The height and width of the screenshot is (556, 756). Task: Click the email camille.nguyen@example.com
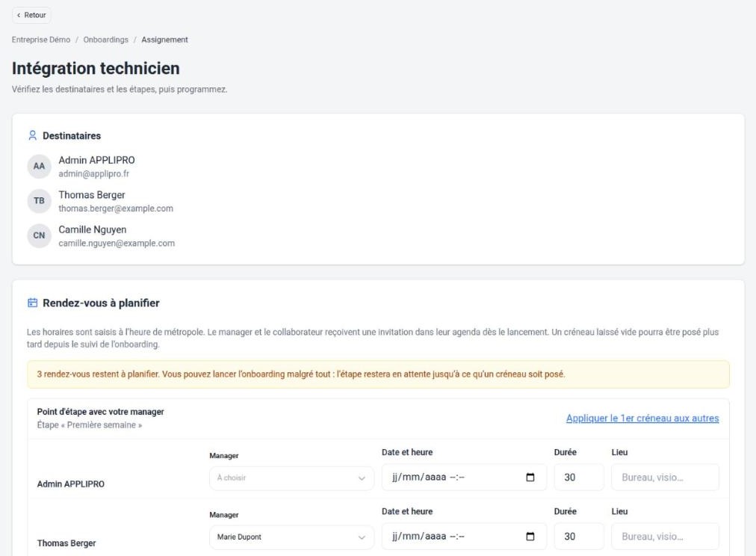[117, 243]
